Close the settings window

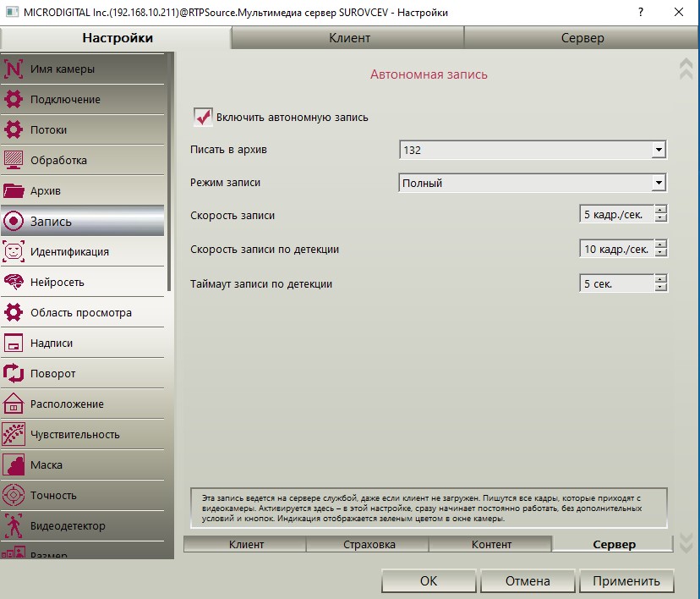(x=679, y=12)
